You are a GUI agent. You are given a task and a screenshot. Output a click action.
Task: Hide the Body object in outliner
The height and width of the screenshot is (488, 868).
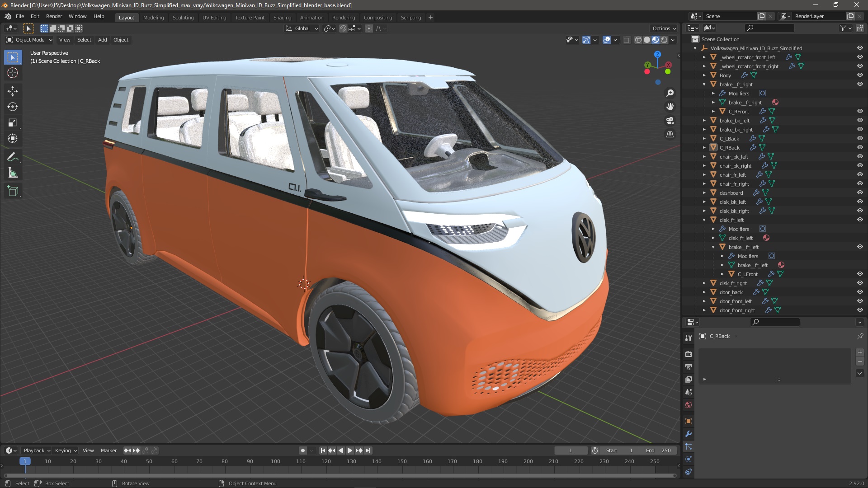pyautogui.click(x=860, y=75)
